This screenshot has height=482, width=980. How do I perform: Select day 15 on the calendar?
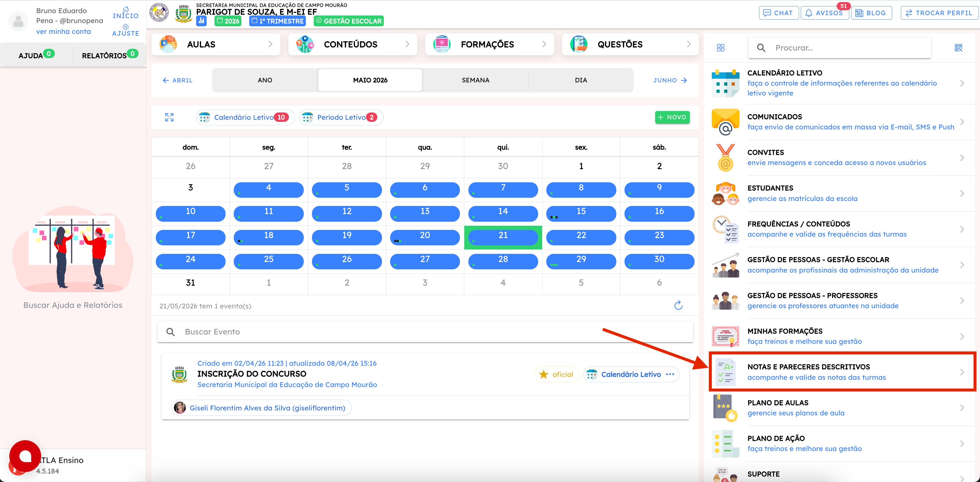(581, 213)
